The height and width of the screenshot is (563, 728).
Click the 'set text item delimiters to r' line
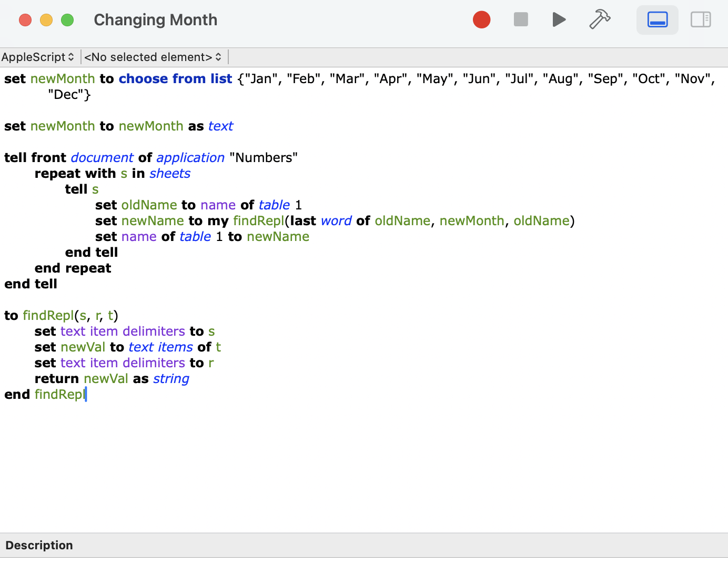(124, 363)
